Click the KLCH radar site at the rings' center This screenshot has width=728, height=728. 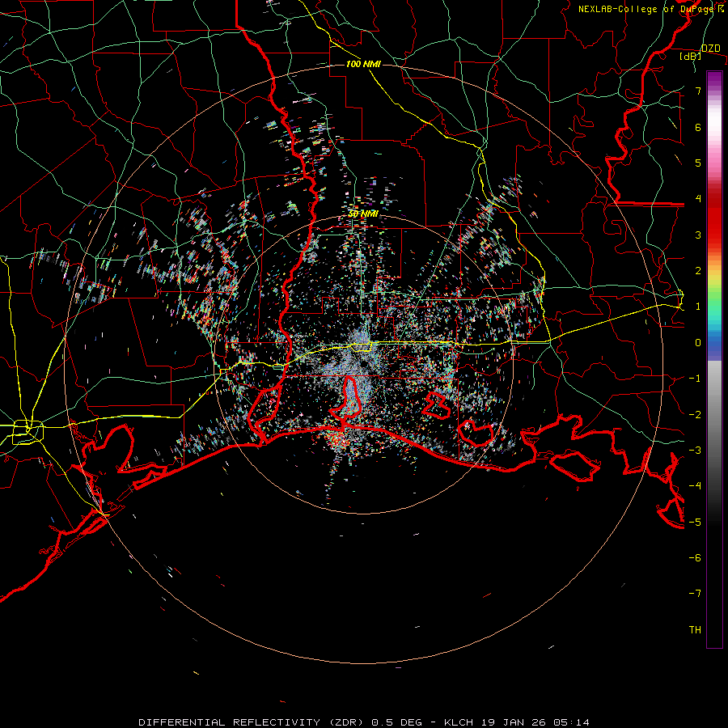click(x=363, y=363)
